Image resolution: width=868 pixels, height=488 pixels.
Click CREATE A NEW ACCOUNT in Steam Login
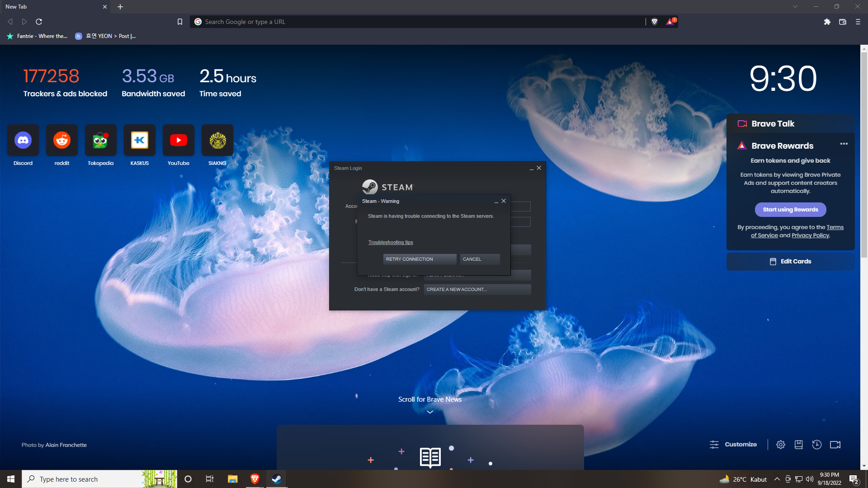[477, 290]
